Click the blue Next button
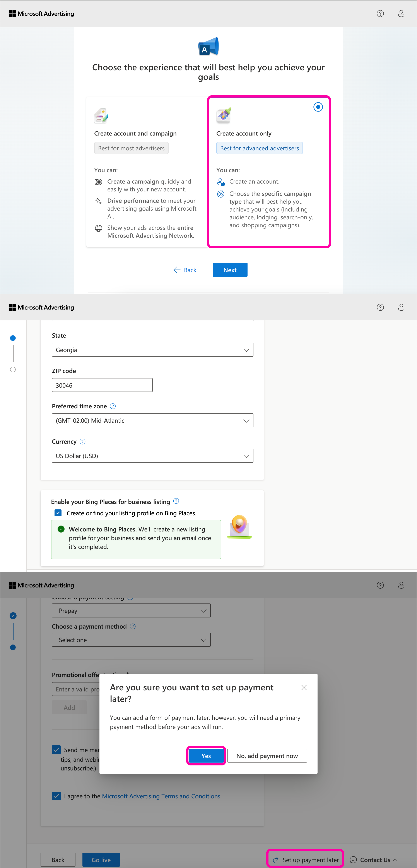Screen dimensions: 417x868 coord(230,270)
